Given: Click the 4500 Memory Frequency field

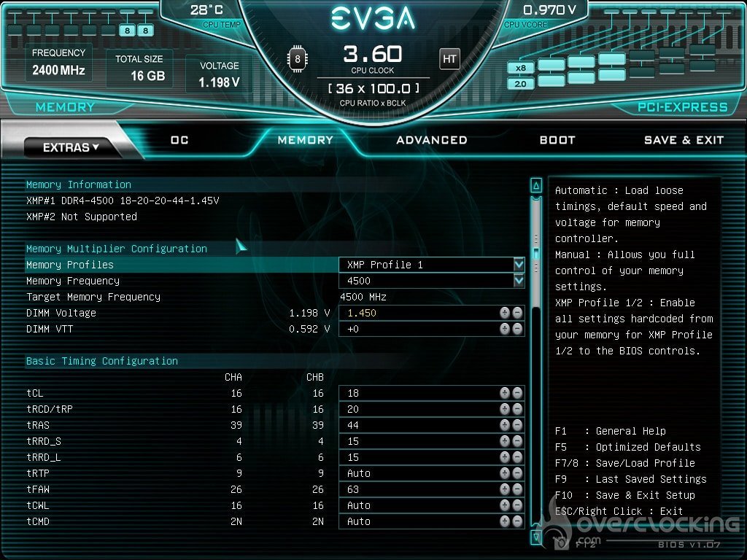Looking at the screenshot, I should 432,281.
